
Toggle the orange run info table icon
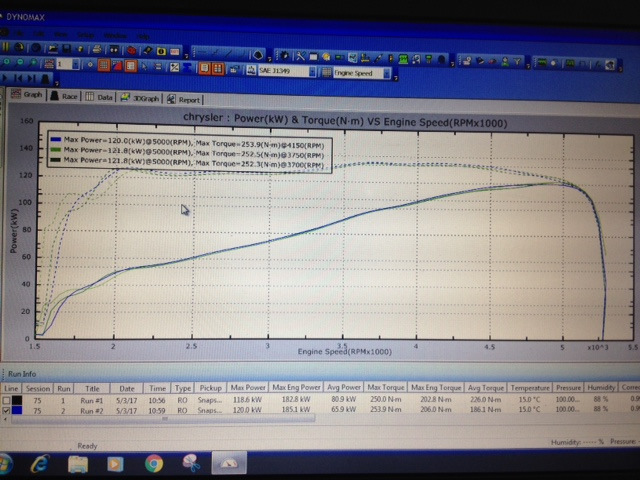(x=218, y=69)
